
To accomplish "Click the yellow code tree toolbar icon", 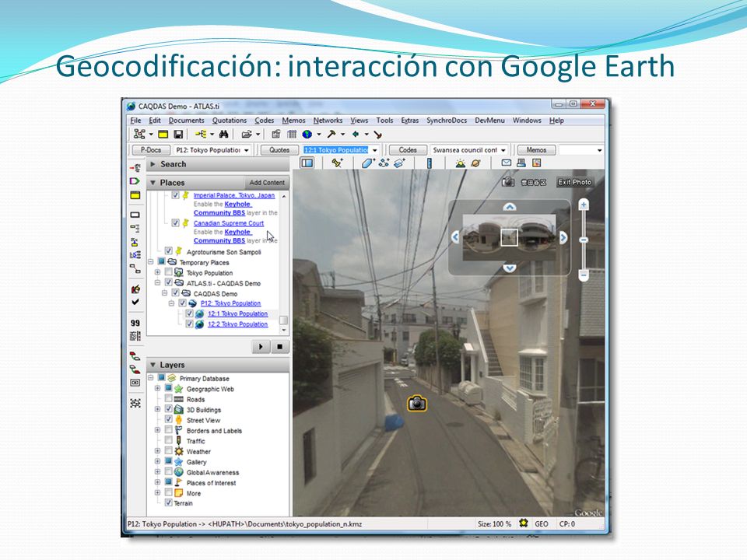I will [201, 135].
